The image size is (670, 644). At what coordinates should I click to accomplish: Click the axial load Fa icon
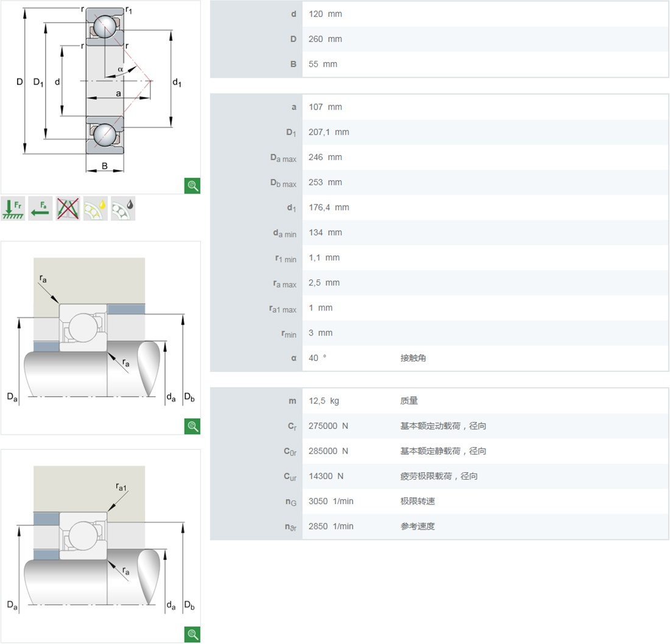[40, 208]
